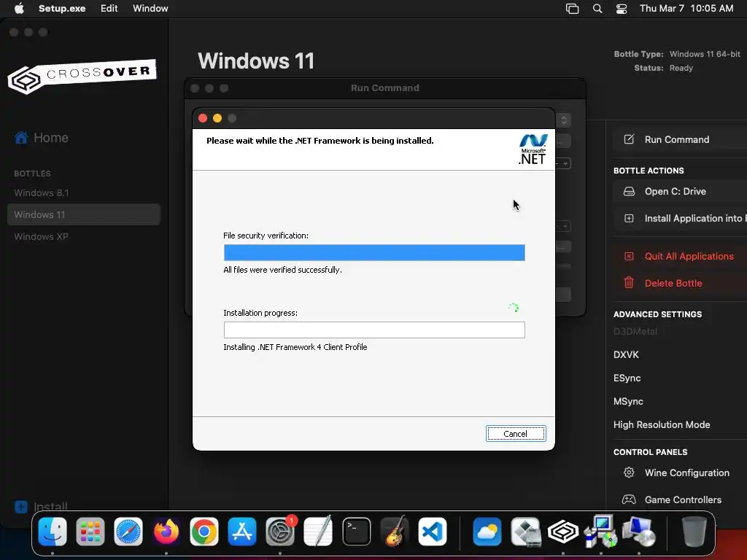Click the Delete Bottle trash icon

pyautogui.click(x=629, y=283)
